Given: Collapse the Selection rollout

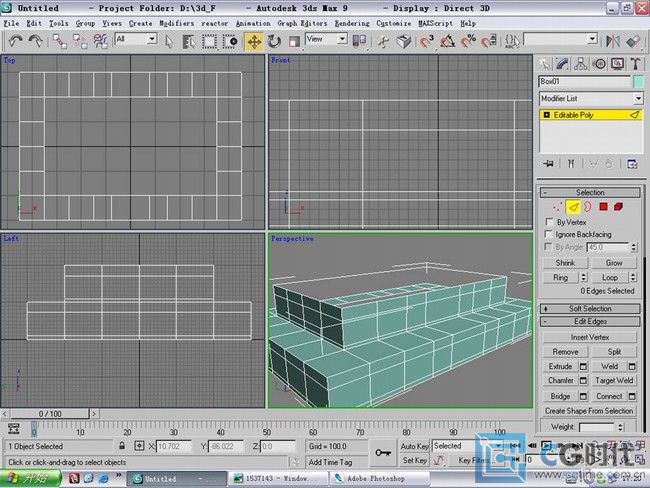Looking at the screenshot, I should (x=590, y=192).
